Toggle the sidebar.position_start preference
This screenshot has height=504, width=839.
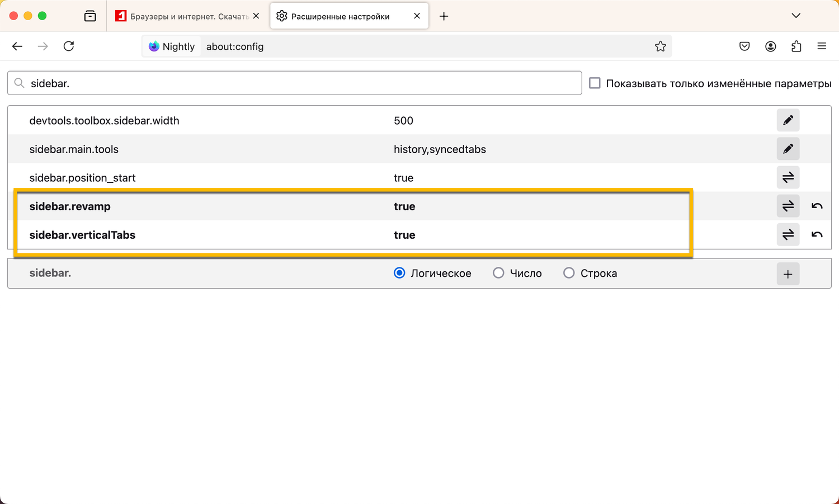click(x=788, y=178)
